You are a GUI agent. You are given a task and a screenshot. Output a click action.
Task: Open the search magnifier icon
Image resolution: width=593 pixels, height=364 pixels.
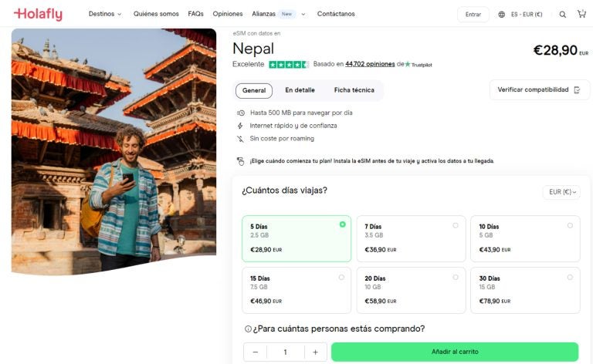coord(563,15)
